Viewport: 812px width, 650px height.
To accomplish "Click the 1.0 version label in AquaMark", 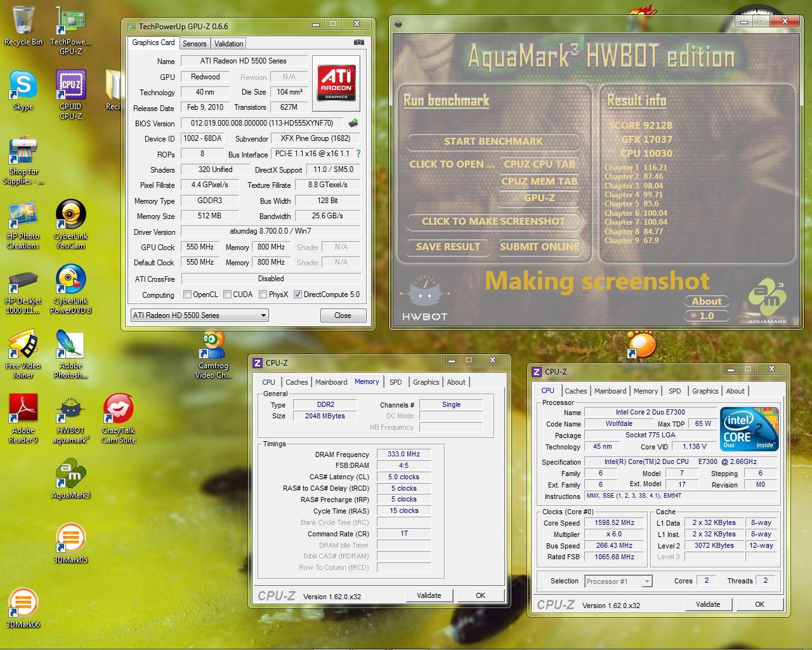I will [707, 315].
